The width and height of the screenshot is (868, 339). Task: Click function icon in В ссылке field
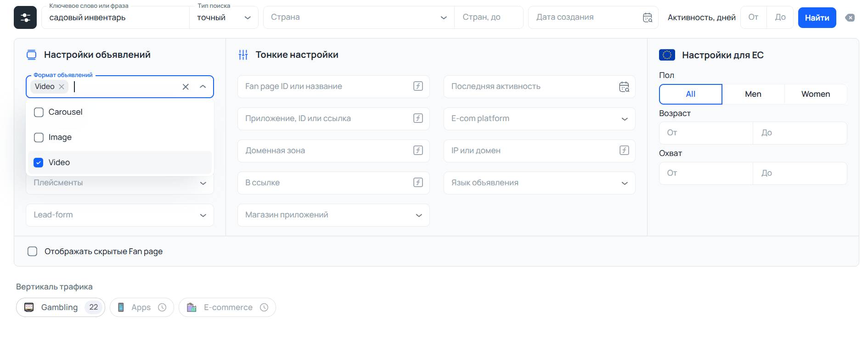418,183
